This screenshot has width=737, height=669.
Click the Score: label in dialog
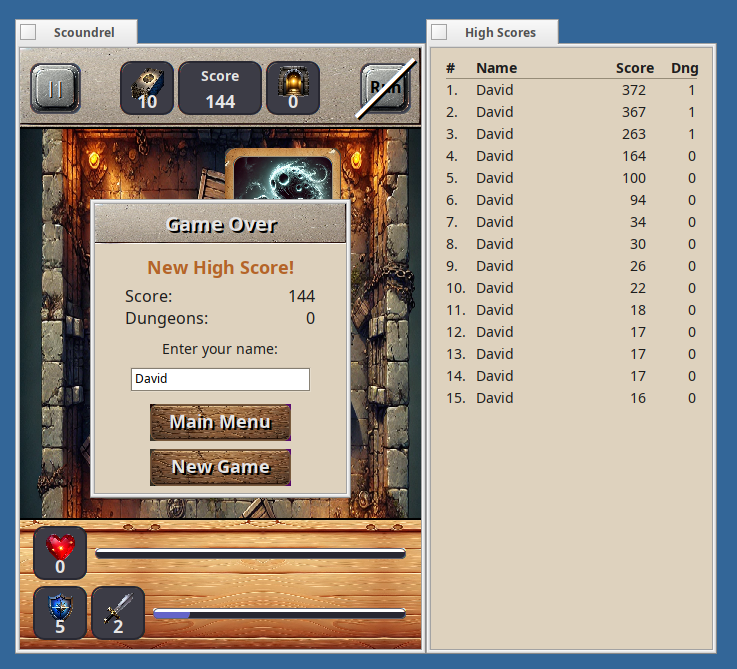coord(149,296)
